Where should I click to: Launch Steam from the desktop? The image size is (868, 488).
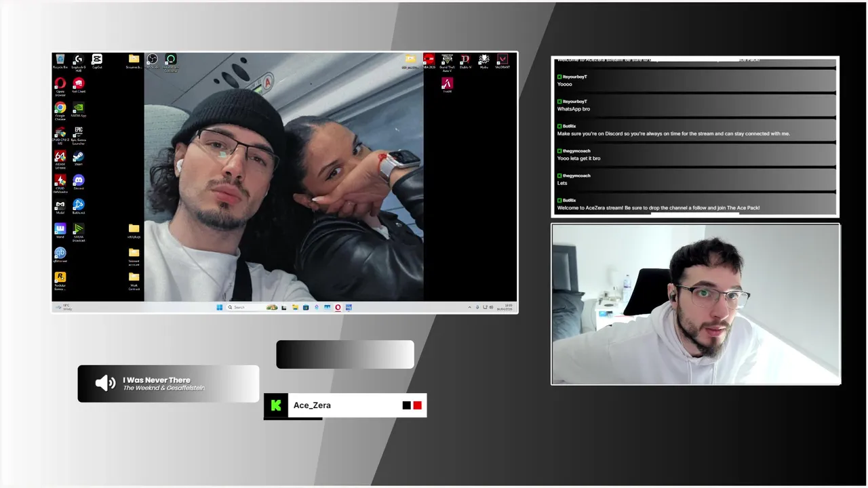pos(79,159)
